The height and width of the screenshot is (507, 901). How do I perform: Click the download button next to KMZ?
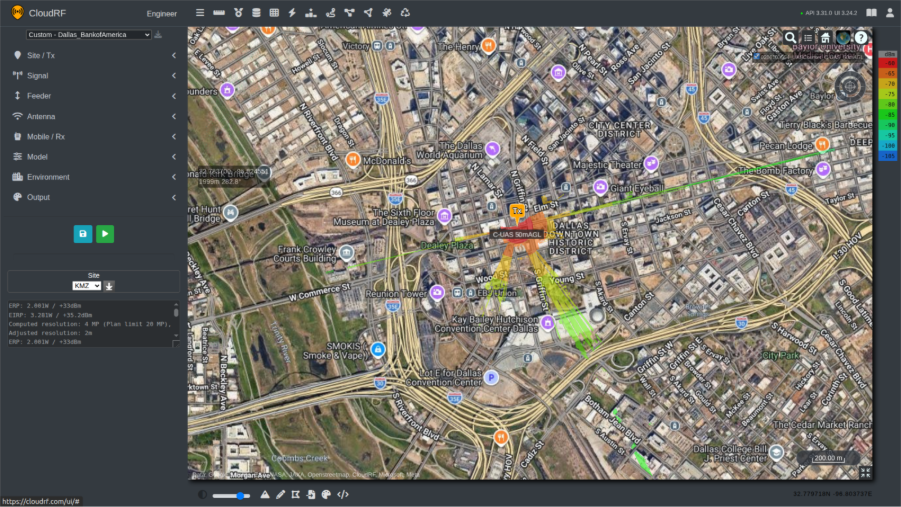[110, 286]
